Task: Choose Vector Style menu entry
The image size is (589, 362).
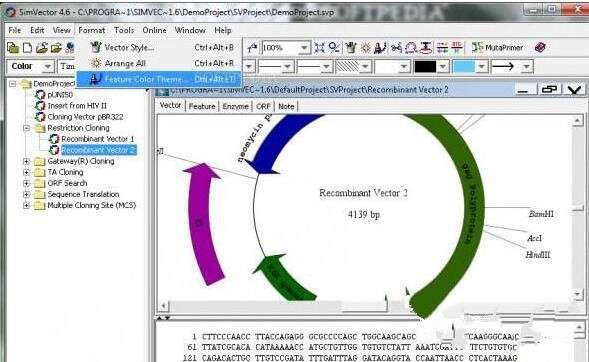Action: (160, 47)
